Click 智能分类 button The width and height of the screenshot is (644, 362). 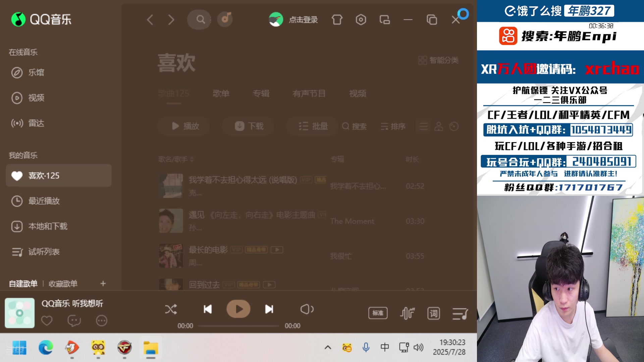coord(438,60)
